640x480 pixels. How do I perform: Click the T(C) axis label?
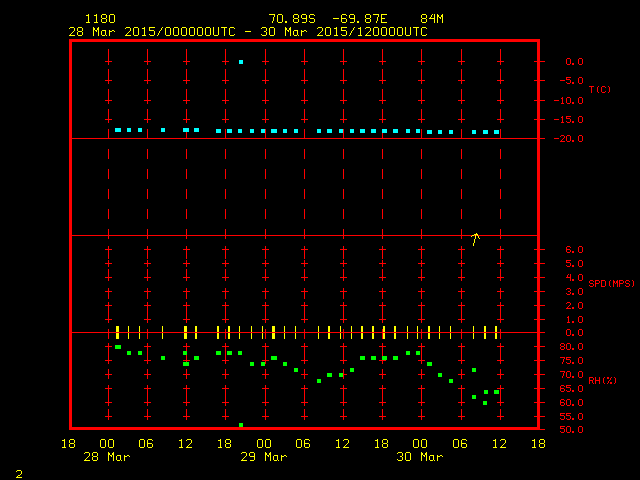pos(599,90)
